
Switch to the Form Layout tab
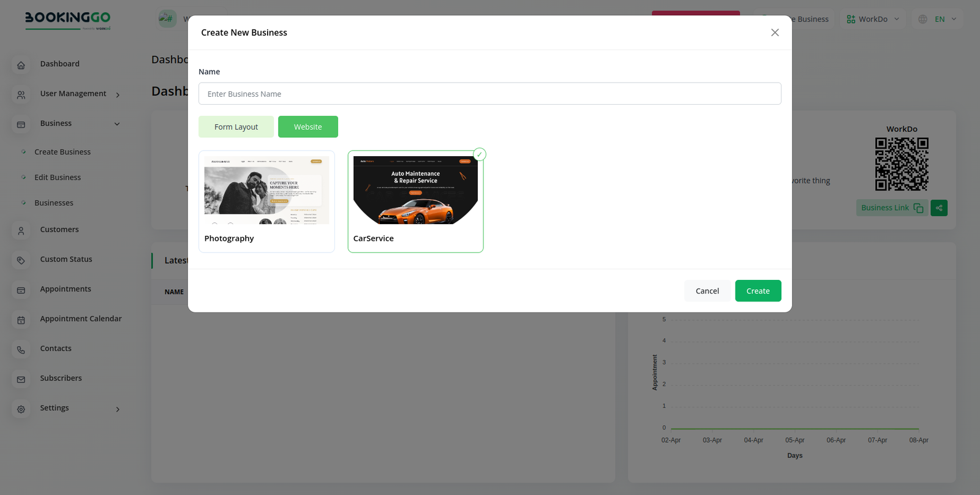236,127
